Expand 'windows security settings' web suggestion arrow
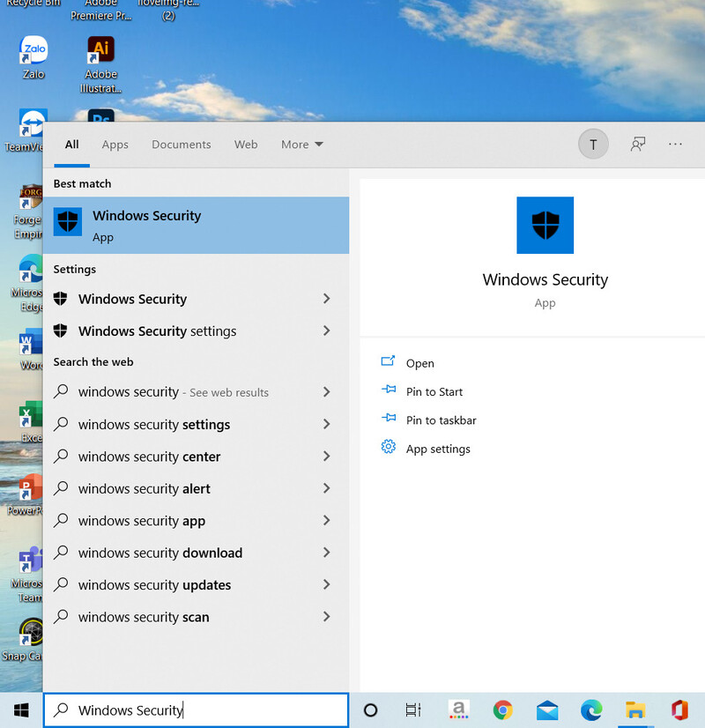 pyautogui.click(x=327, y=424)
